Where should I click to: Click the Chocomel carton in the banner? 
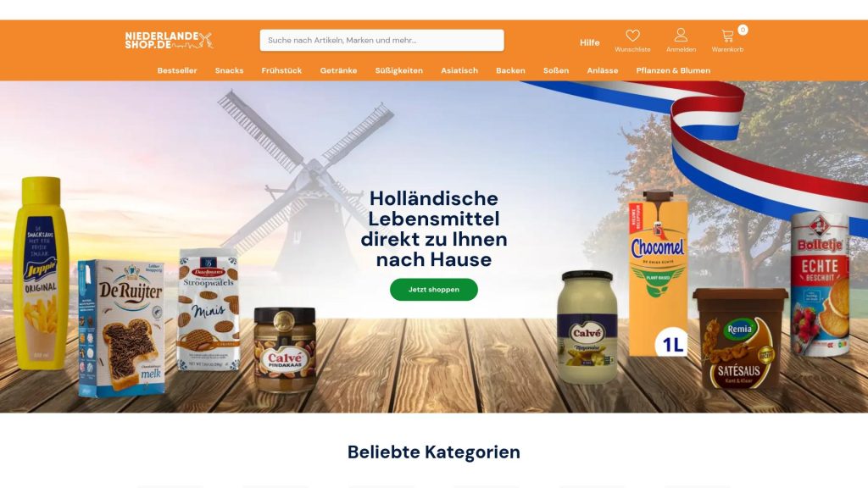[x=658, y=274]
